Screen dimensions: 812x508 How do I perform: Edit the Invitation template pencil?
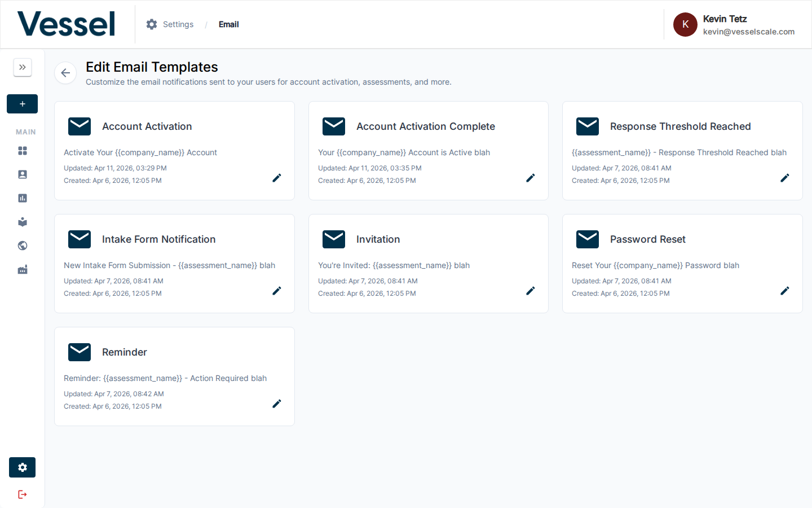(531, 291)
